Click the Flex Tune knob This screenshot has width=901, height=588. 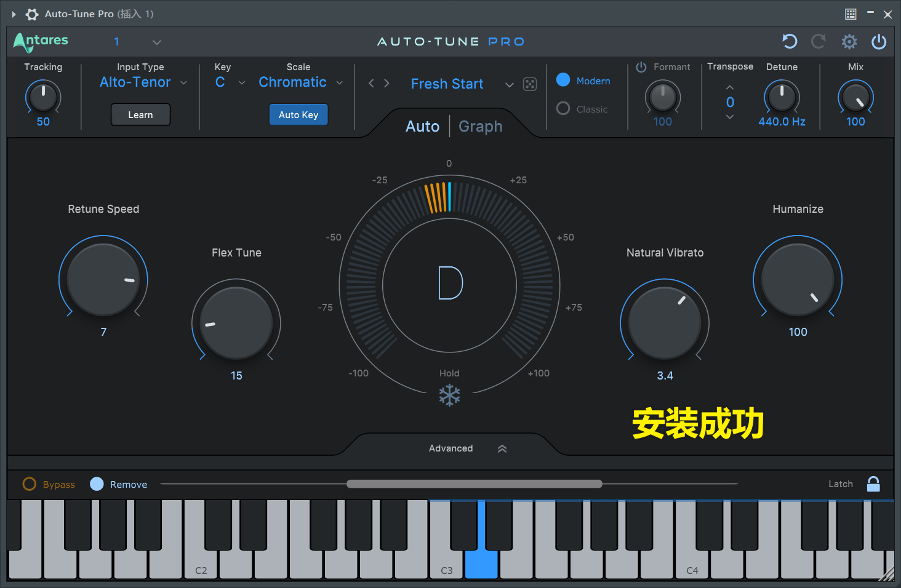coord(236,324)
